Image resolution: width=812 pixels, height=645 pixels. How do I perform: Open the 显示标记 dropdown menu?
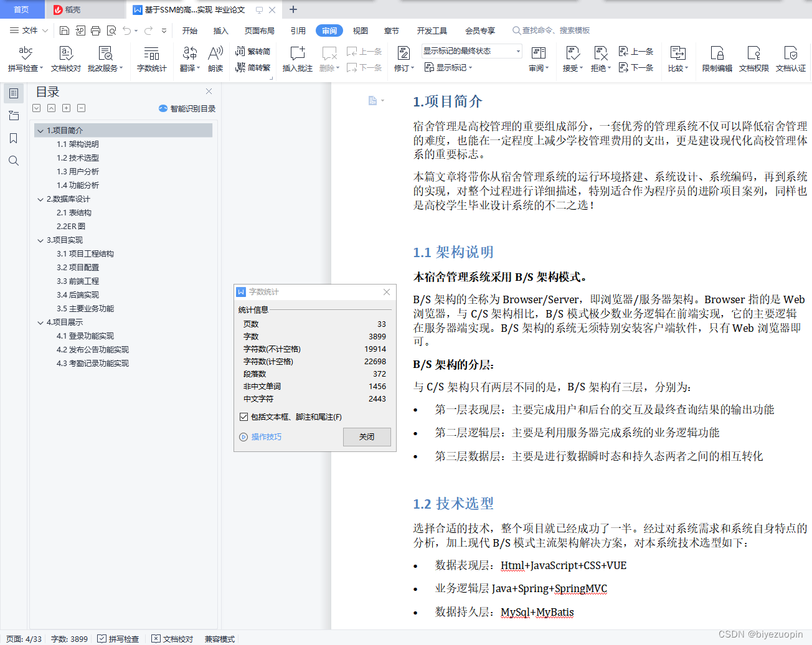click(x=448, y=67)
